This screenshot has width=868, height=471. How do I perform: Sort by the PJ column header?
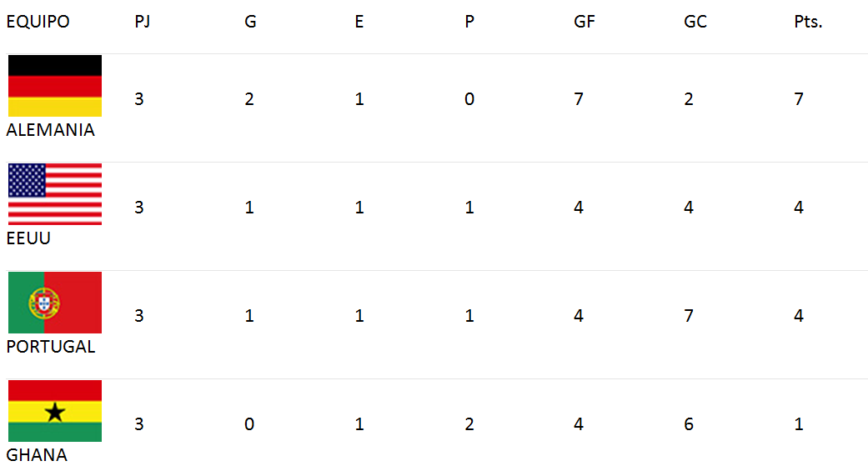[143, 22]
